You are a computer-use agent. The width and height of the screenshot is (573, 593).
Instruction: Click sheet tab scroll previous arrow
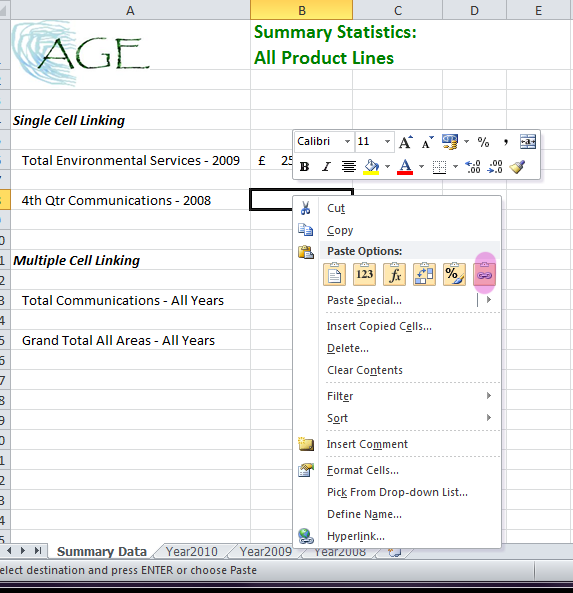(x=9, y=551)
